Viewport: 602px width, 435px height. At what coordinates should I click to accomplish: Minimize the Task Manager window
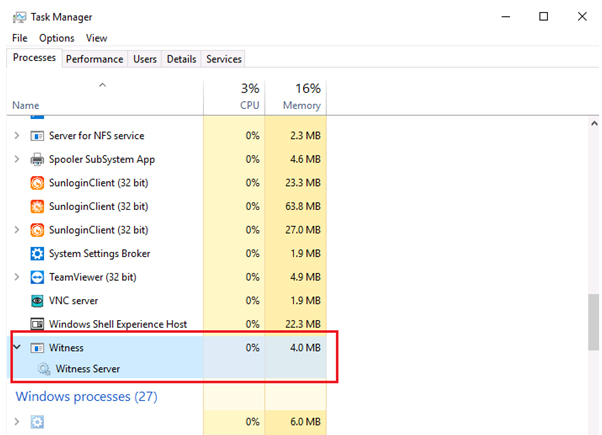pos(506,17)
